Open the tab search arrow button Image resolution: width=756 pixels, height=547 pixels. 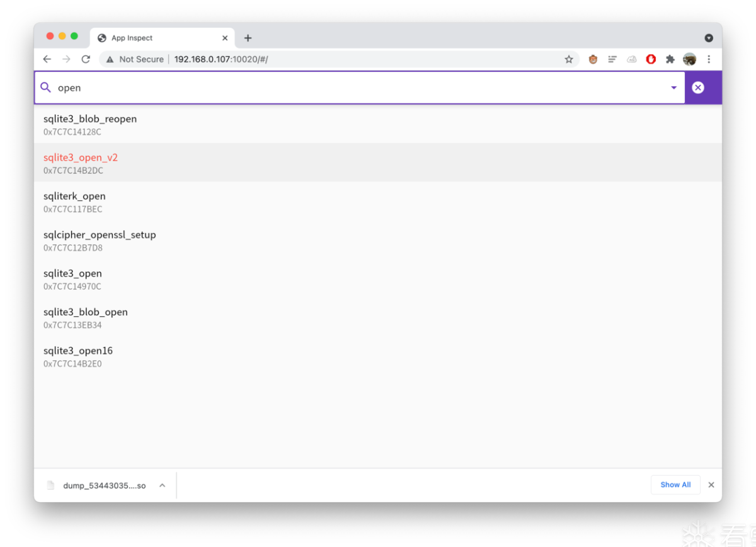click(x=709, y=38)
